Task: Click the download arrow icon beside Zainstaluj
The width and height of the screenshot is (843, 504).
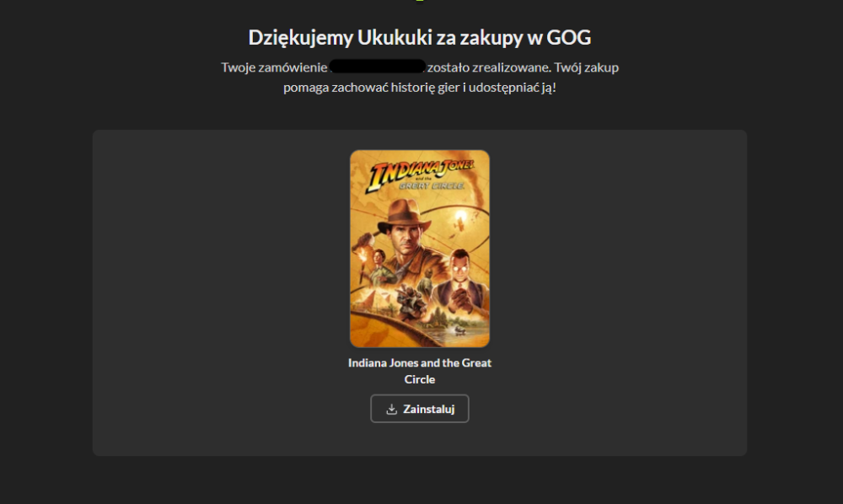Action: [391, 410]
